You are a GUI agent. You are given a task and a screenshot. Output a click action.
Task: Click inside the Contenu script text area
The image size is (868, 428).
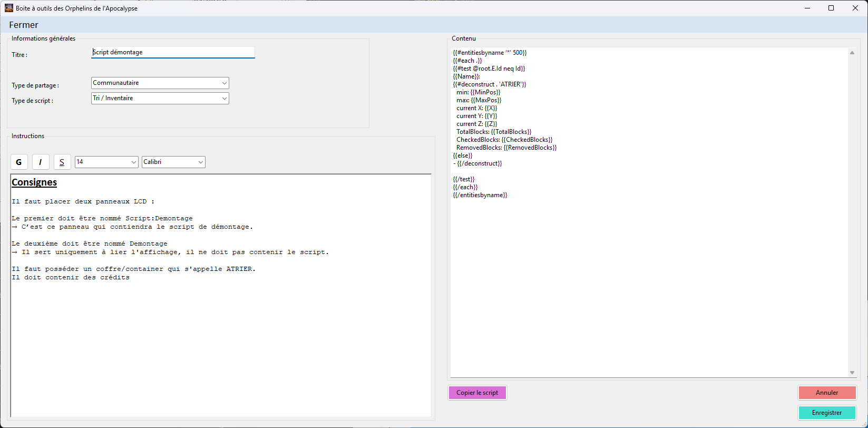pos(648,264)
